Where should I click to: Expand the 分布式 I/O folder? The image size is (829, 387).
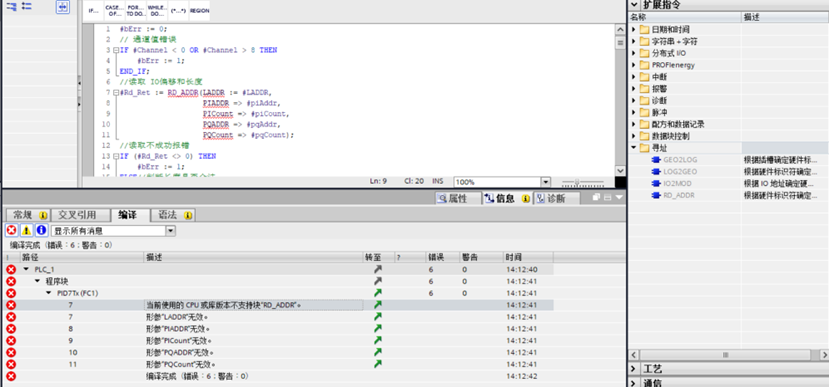(634, 53)
